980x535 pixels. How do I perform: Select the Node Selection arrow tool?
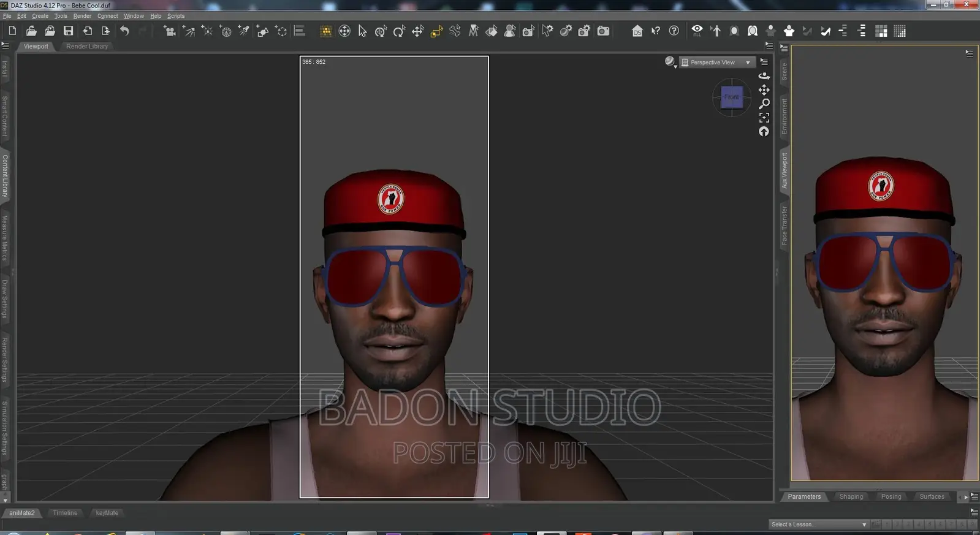[x=363, y=31]
